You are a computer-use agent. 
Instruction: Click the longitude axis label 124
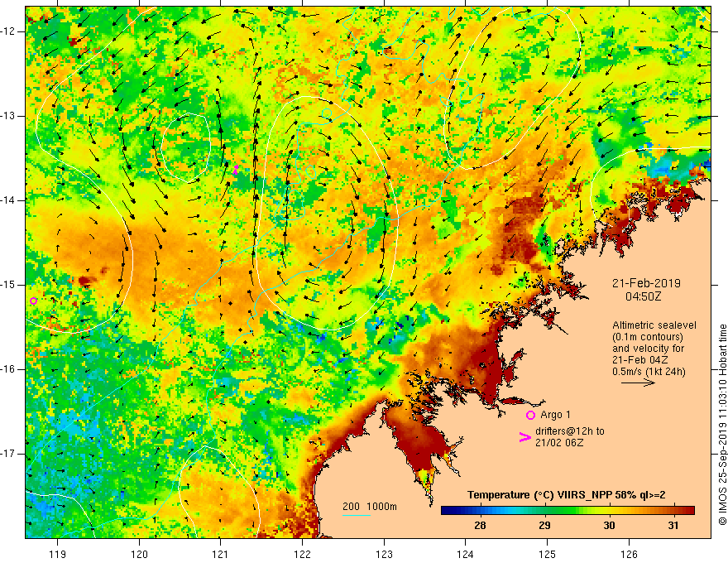[x=465, y=554]
